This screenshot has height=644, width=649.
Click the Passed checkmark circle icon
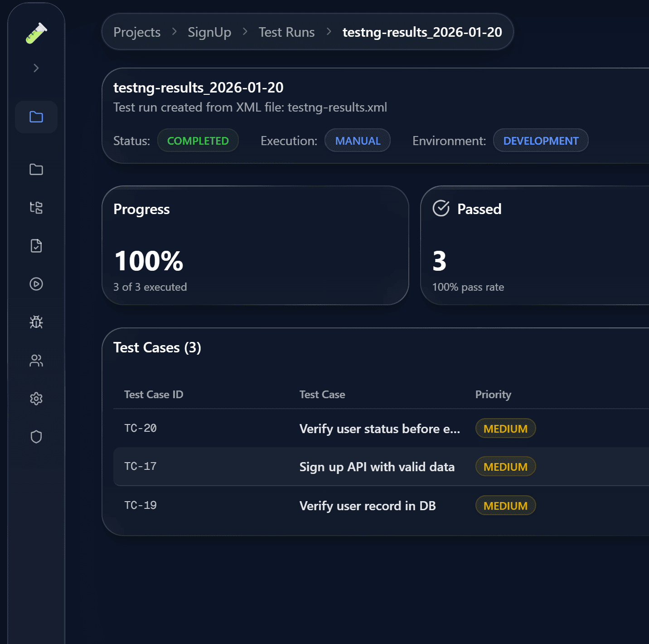pyautogui.click(x=441, y=209)
